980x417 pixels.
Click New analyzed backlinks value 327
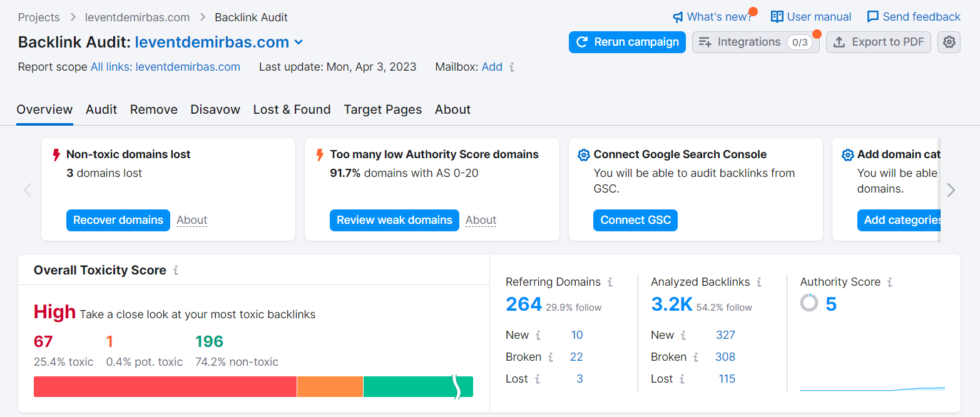coord(725,335)
